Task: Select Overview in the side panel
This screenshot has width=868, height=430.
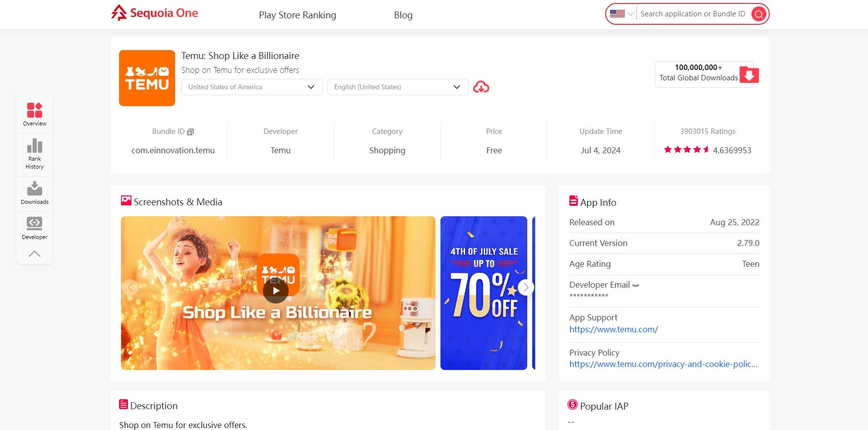Action: [35, 114]
